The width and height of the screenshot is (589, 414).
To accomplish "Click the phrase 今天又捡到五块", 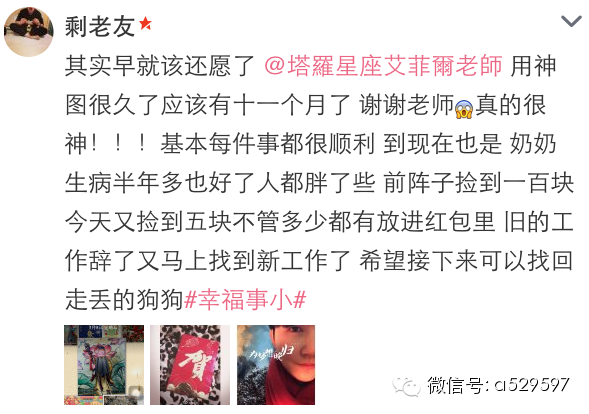I will [148, 222].
